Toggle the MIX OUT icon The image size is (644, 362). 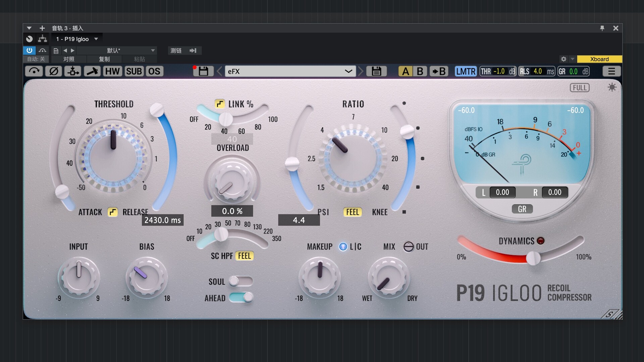click(408, 247)
